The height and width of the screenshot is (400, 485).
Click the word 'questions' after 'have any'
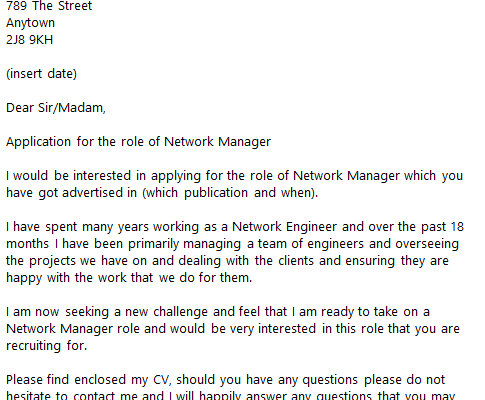[x=330, y=380]
